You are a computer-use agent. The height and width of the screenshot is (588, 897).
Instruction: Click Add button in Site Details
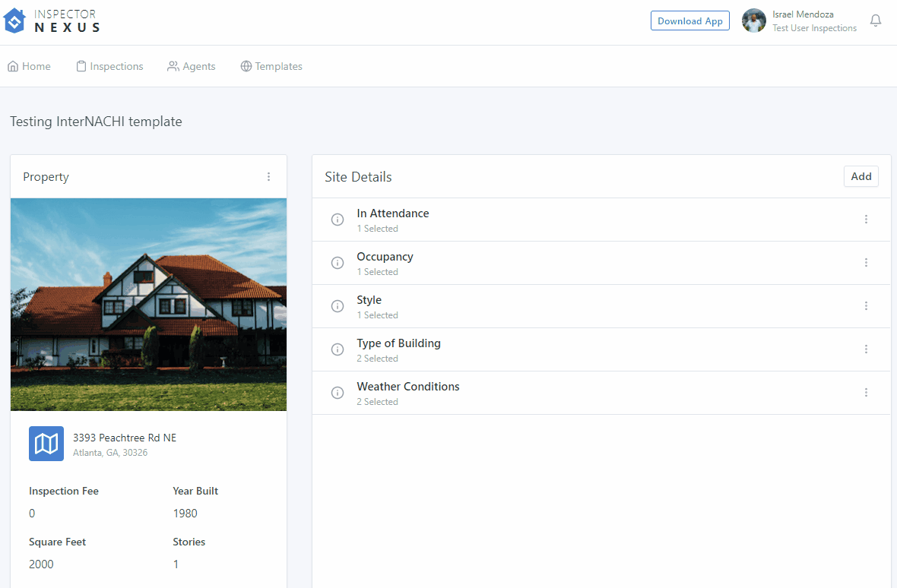coord(861,176)
